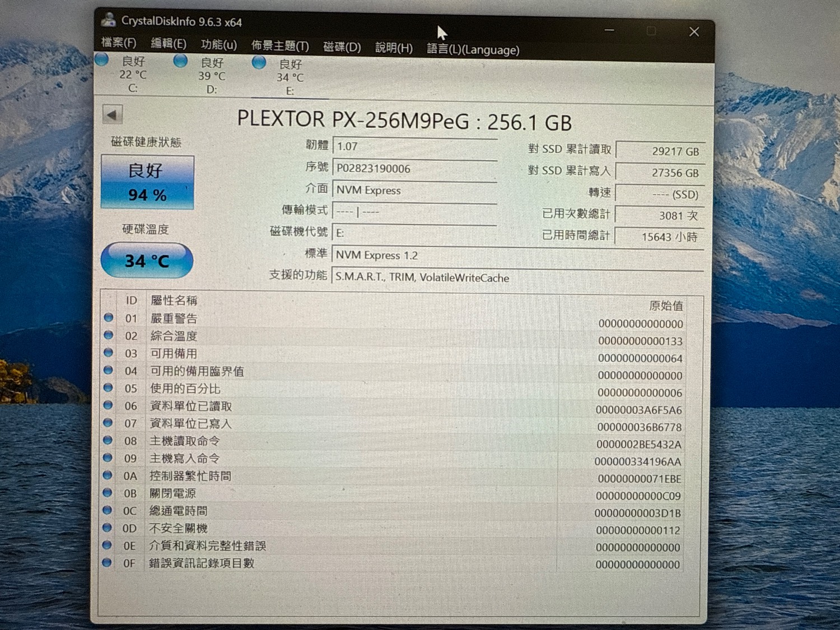Select drive C: at 22 °C
840x630 pixels.
133,74
